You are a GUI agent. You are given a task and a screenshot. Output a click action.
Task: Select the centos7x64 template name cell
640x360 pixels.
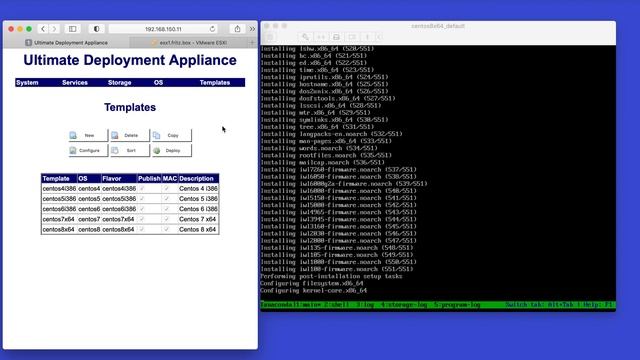59,219
